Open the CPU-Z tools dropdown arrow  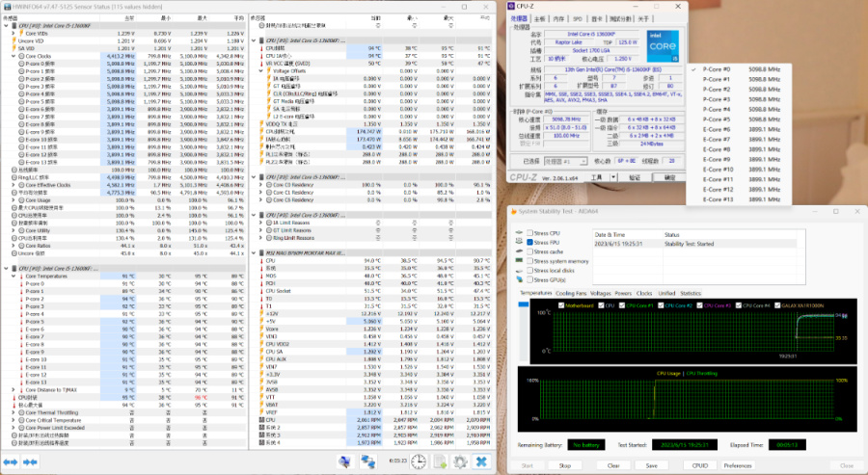click(611, 178)
